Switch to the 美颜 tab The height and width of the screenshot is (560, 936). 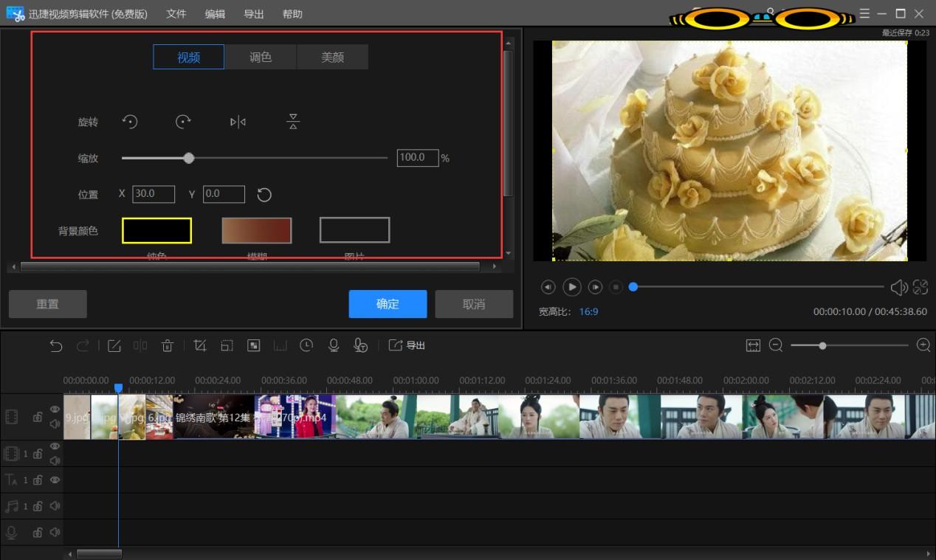[x=332, y=57]
